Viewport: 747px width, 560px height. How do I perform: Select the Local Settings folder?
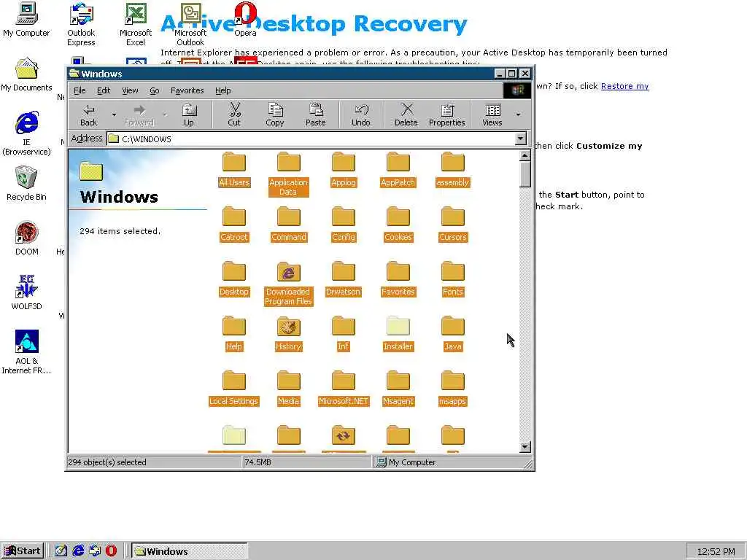click(234, 388)
